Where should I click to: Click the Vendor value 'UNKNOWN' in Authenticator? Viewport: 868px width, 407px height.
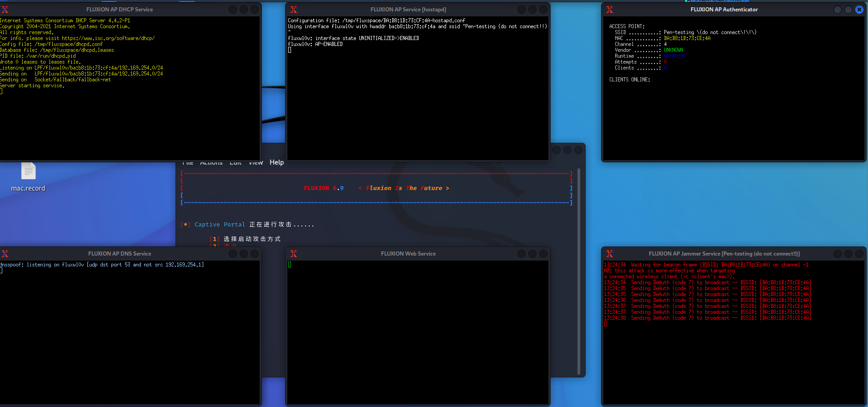673,50
